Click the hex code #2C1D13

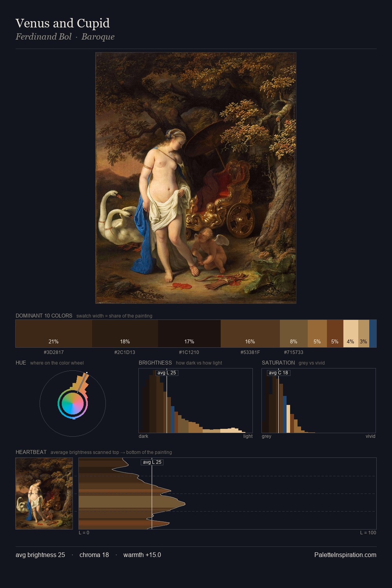coord(125,352)
